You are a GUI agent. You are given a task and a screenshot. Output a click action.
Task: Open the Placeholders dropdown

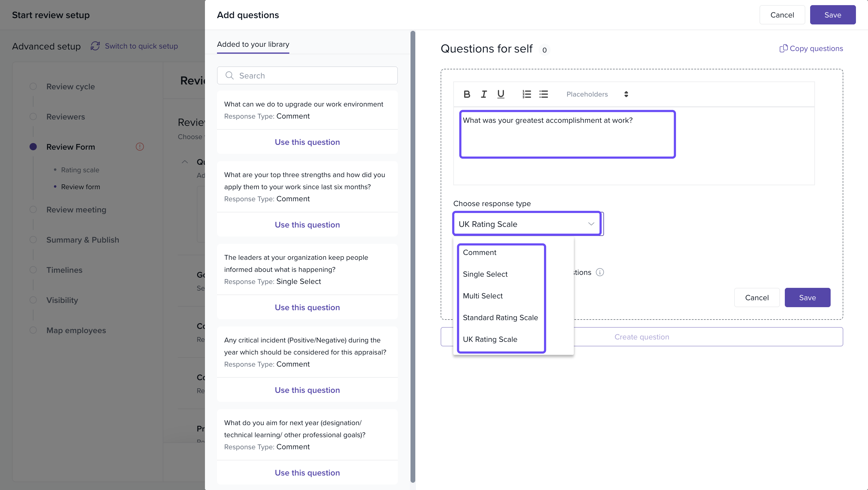point(597,94)
